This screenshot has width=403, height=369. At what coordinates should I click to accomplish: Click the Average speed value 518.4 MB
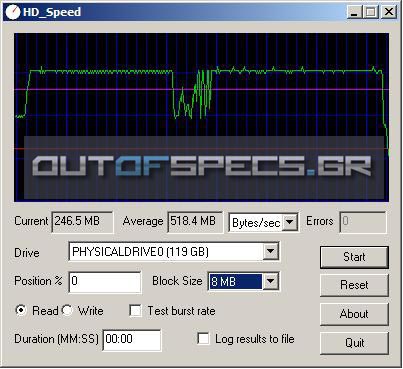(x=195, y=222)
